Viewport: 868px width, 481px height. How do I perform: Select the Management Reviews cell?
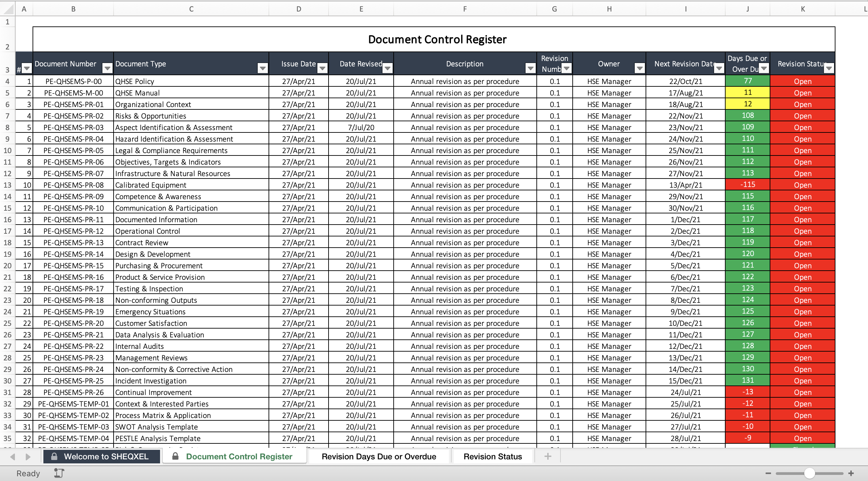[191, 358]
